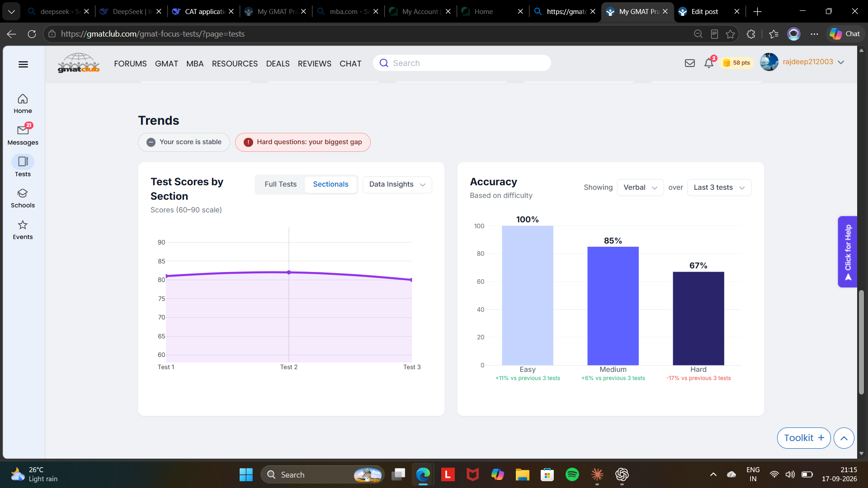Select Sectionals toggle

click(x=330, y=184)
